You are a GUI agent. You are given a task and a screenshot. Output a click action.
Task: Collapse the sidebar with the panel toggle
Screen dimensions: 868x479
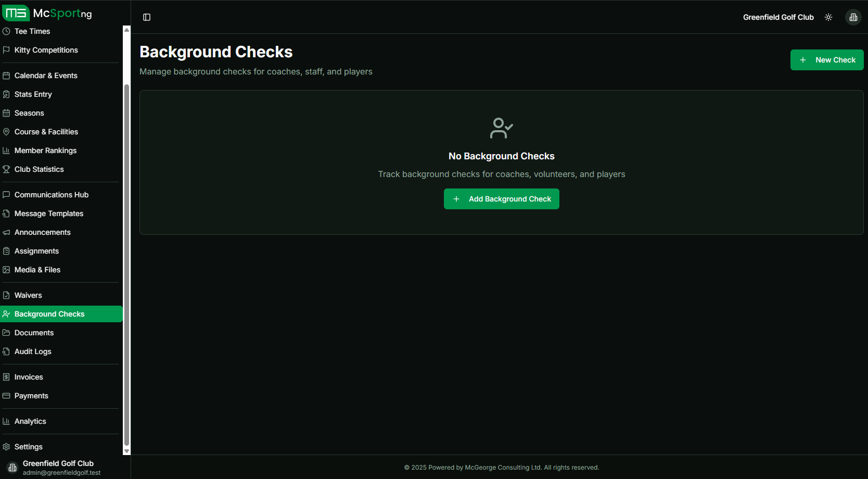pyautogui.click(x=146, y=17)
